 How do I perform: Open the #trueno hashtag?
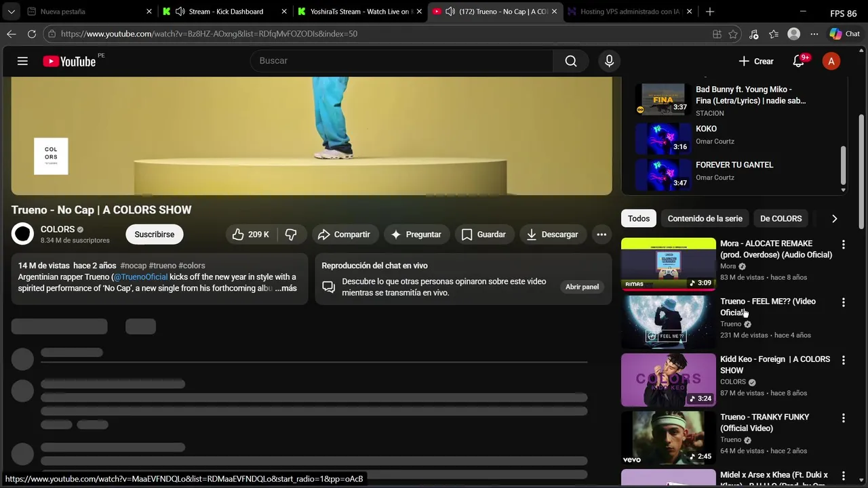tap(162, 266)
